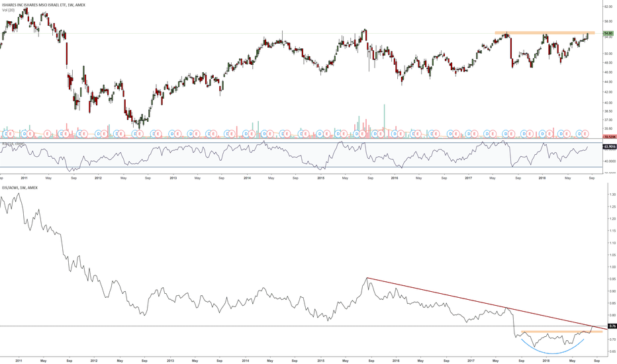Click the 62.00 price axis label
The image size is (617, 364).
click(x=609, y=7)
